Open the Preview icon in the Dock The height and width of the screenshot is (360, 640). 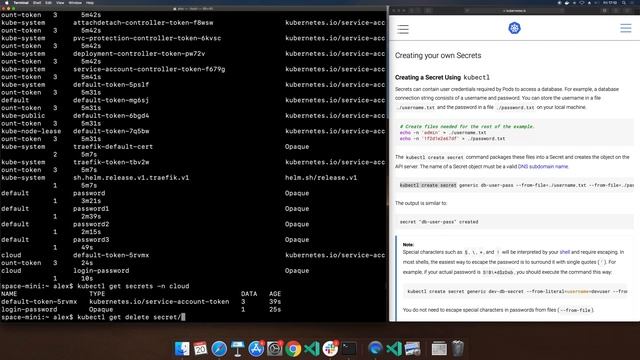(413, 349)
